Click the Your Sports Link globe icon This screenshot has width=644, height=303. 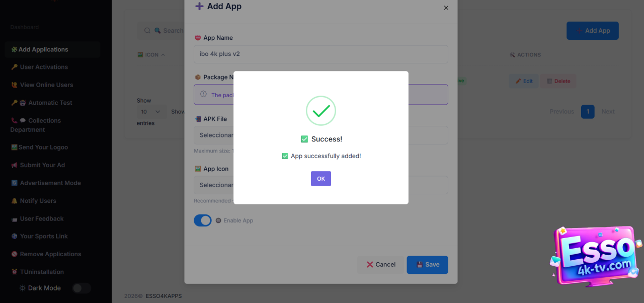coord(14,236)
